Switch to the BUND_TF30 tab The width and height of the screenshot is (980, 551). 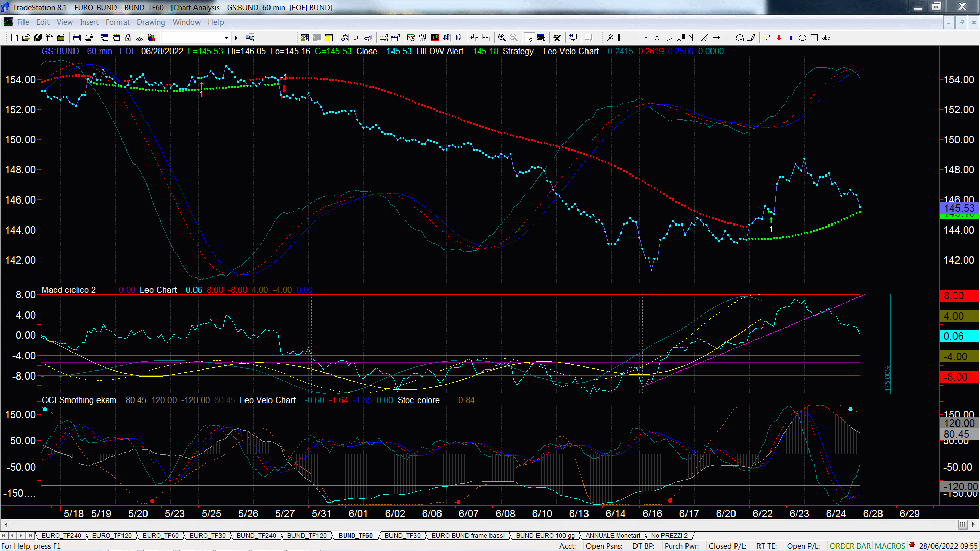coord(402,536)
